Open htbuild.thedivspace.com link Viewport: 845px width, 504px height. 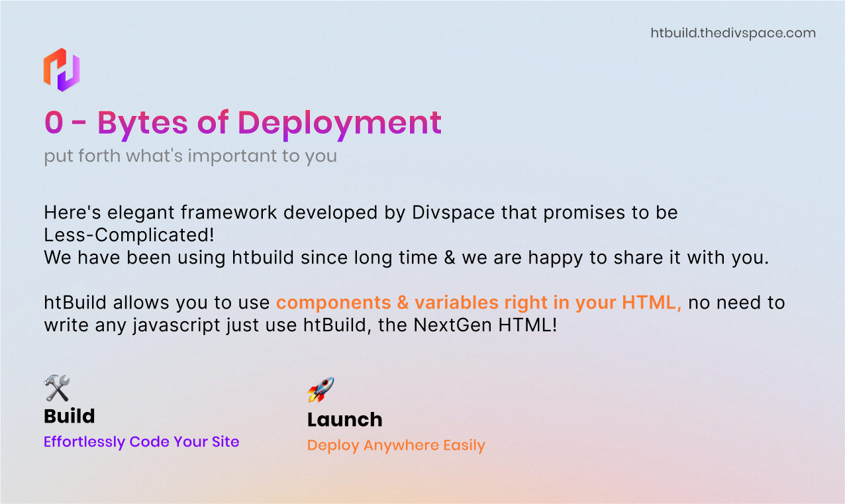(x=732, y=32)
